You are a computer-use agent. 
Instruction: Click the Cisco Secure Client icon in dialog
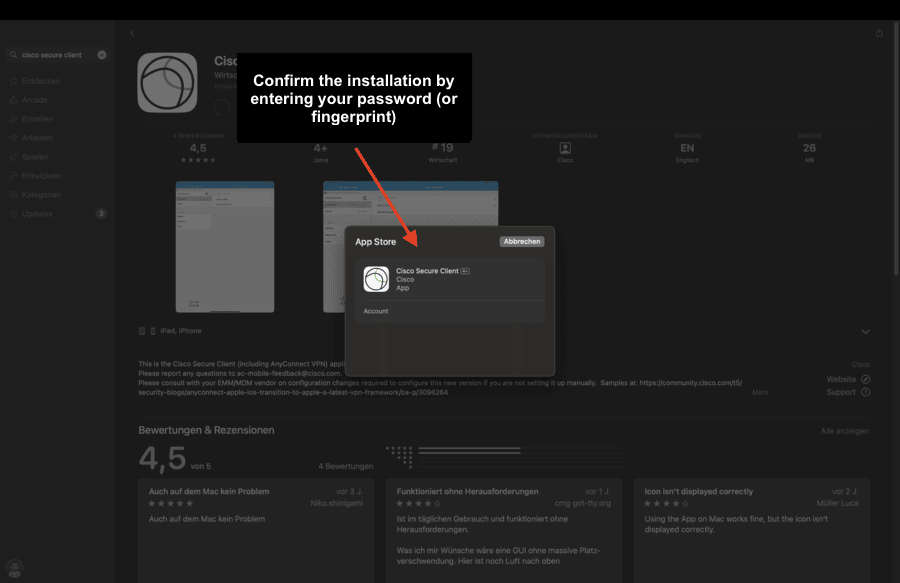377,279
